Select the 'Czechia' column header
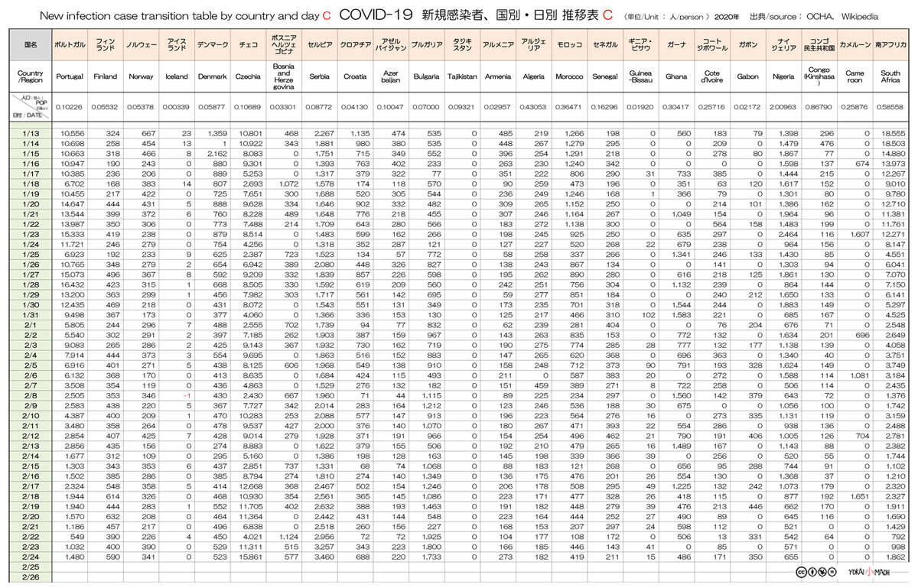918x588 pixels. [248, 77]
